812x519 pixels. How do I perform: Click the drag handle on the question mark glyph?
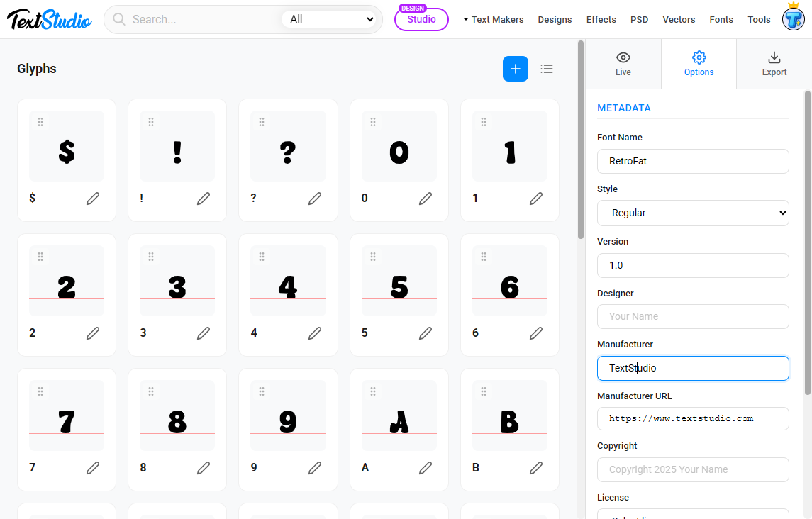click(262, 122)
